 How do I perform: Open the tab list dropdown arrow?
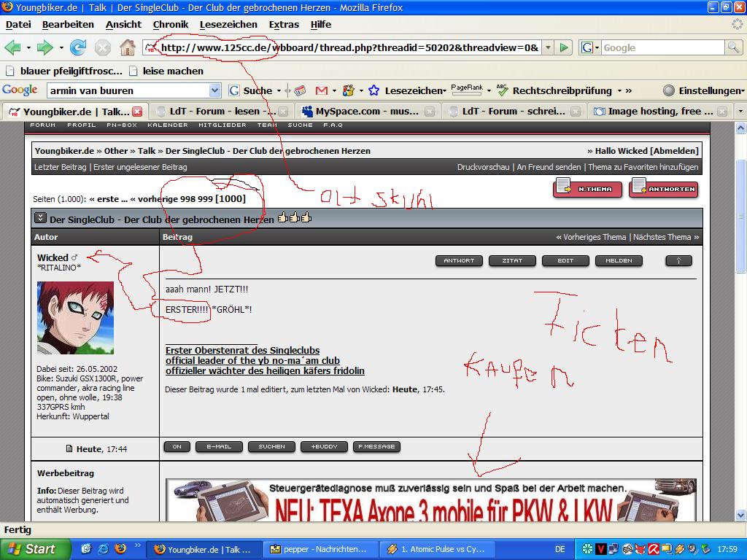740,112
